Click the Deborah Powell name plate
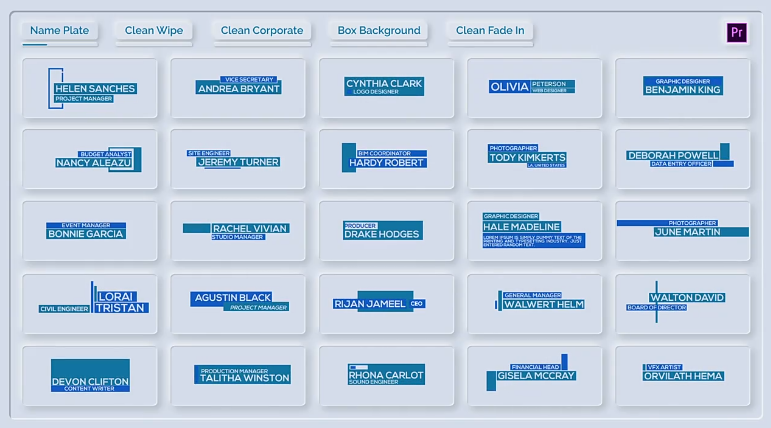Screen dimensions: 771x428 point(682,159)
